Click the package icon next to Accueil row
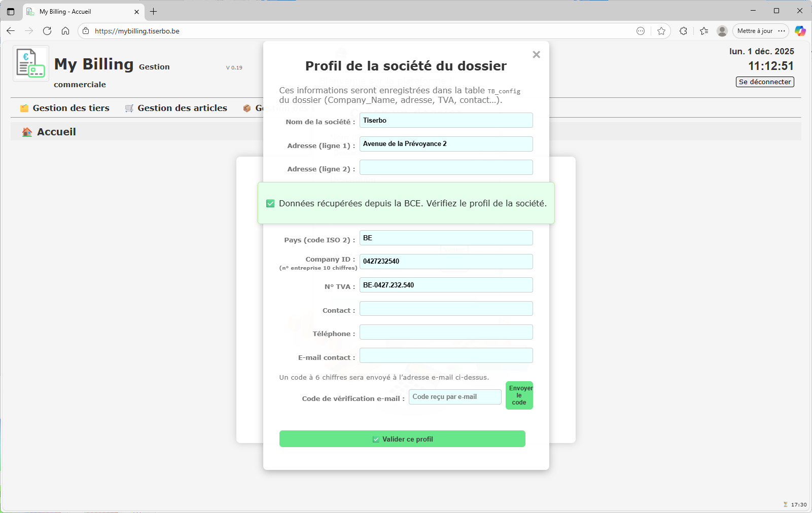Screen dimensions: 812x513 point(247,107)
